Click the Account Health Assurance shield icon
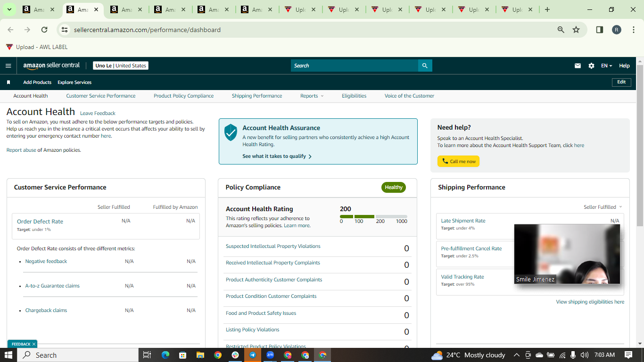Screen dimensions: 644x362 [231, 132]
